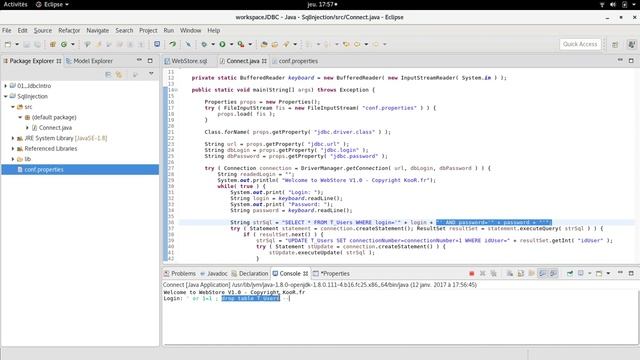Viewport: 640px width, 360px height.
Task: Click Remove Launch console icon
Action: (483, 273)
